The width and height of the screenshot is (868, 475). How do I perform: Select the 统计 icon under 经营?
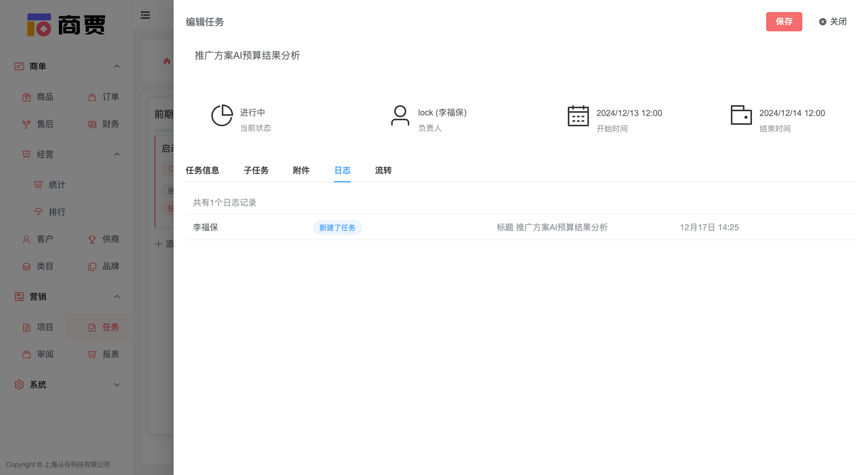[38, 185]
